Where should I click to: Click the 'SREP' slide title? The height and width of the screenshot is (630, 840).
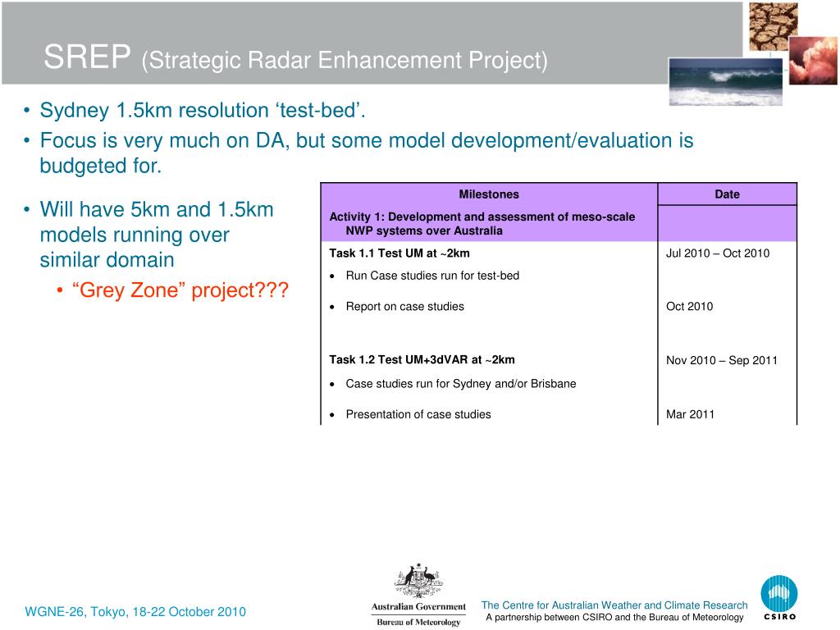[x=87, y=57]
